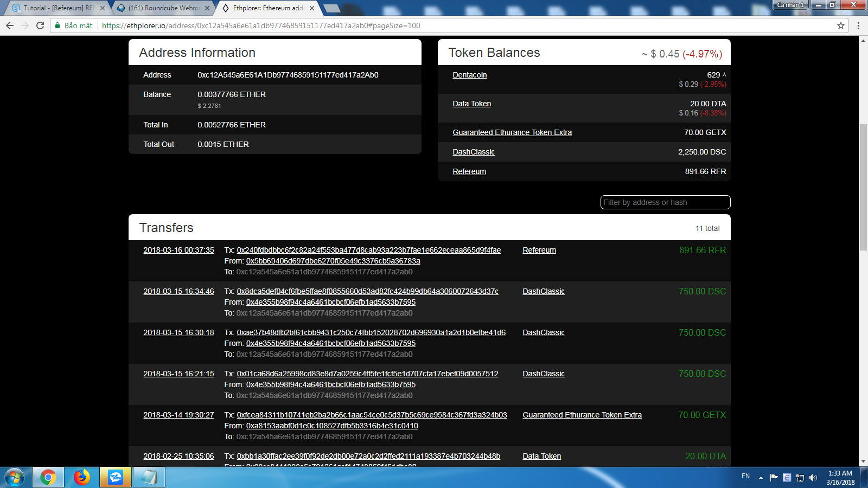The height and width of the screenshot is (488, 868).
Task: Click the EN language indicator
Action: (746, 476)
